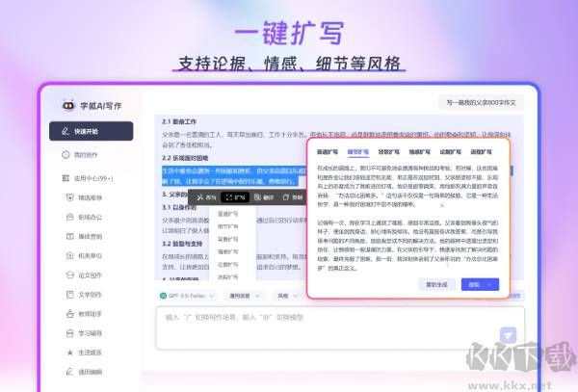Select 精选推荐 sidebar category
Viewport: 578px width, 392px height.
coord(90,198)
